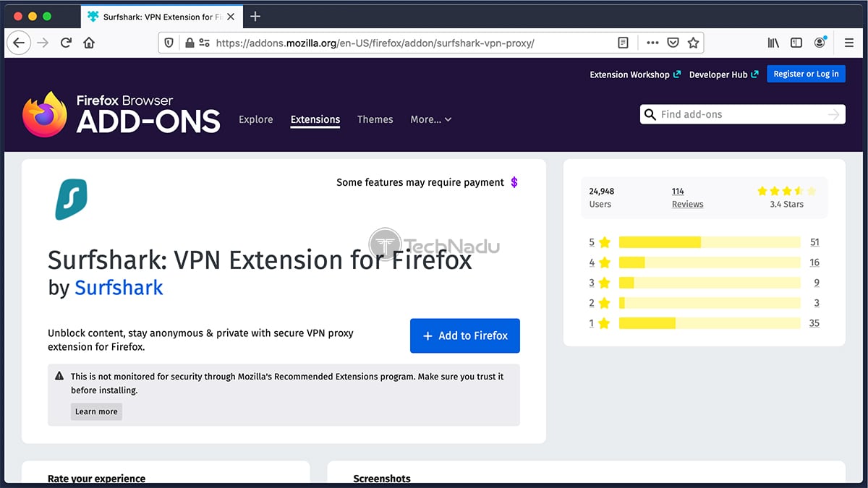Filter reviews by 4 stars row
The height and width of the screenshot is (488, 868).
[704, 262]
